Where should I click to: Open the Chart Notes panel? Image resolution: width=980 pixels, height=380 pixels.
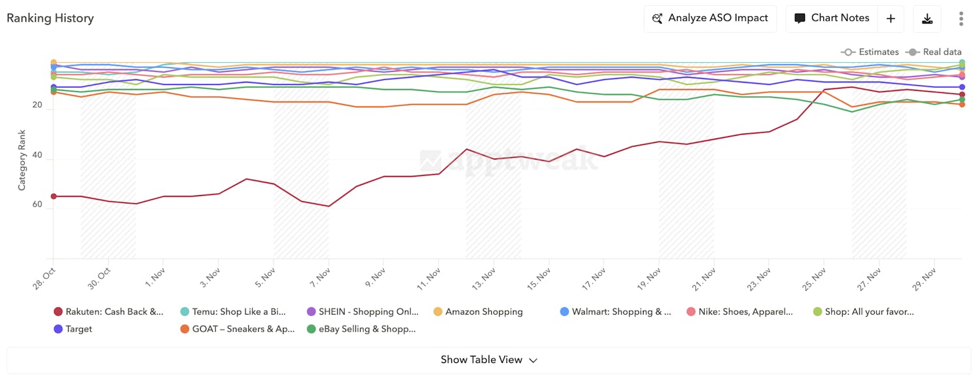(840, 18)
